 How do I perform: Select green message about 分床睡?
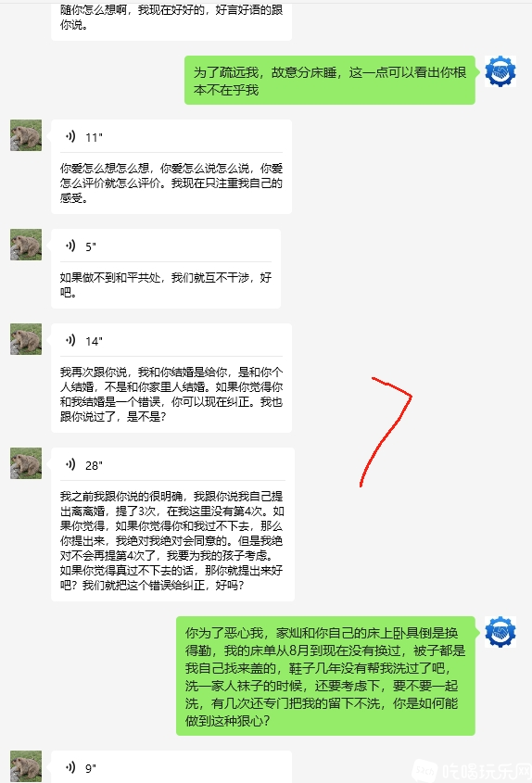pos(330,81)
